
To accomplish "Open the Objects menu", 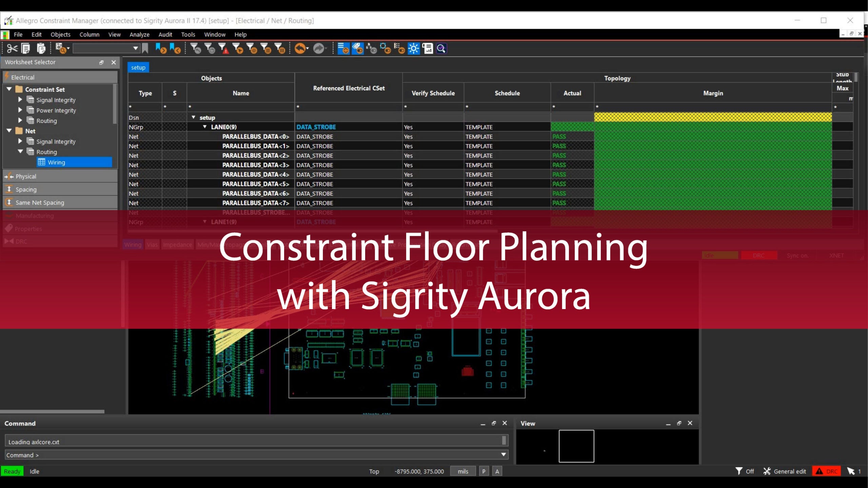I will 60,35.
